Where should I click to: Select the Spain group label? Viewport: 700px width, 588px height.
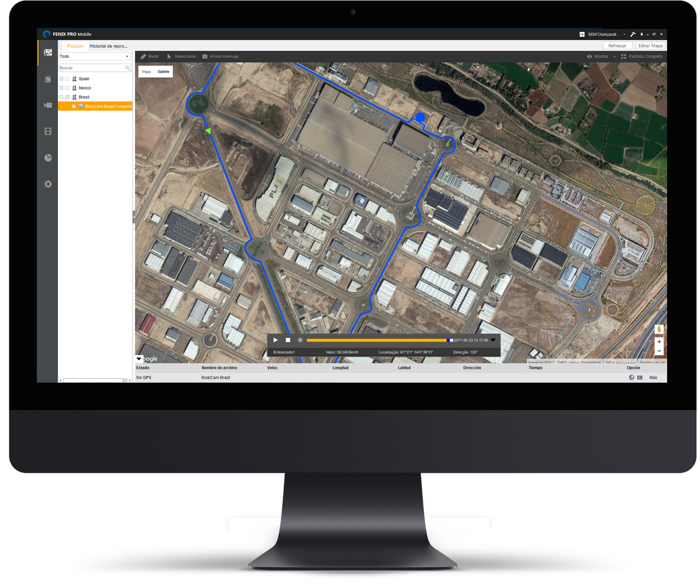click(x=84, y=79)
